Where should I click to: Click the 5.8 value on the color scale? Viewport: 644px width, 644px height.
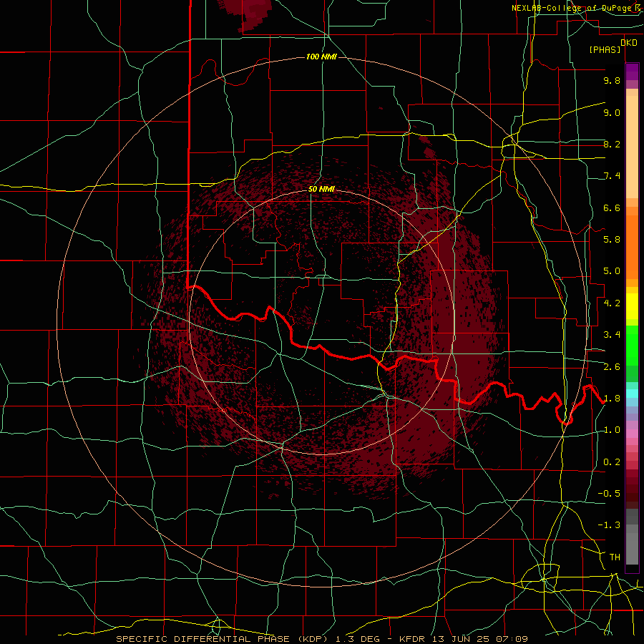pyautogui.click(x=612, y=240)
